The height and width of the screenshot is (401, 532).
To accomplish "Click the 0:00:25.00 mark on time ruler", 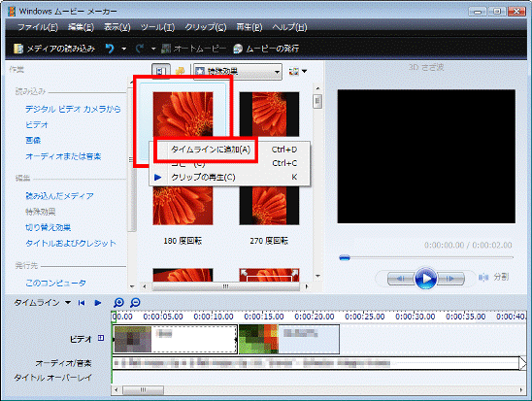I will tap(365, 317).
